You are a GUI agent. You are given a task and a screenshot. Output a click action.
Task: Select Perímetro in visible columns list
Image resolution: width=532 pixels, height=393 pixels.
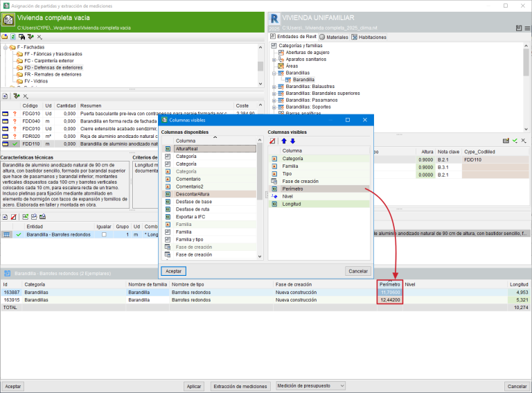pyautogui.click(x=319, y=189)
